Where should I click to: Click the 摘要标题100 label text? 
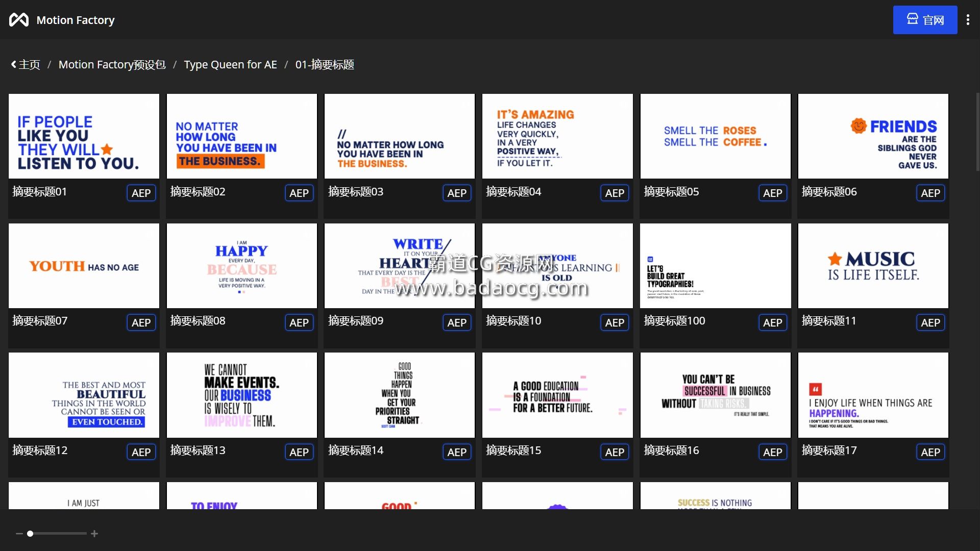(x=674, y=321)
